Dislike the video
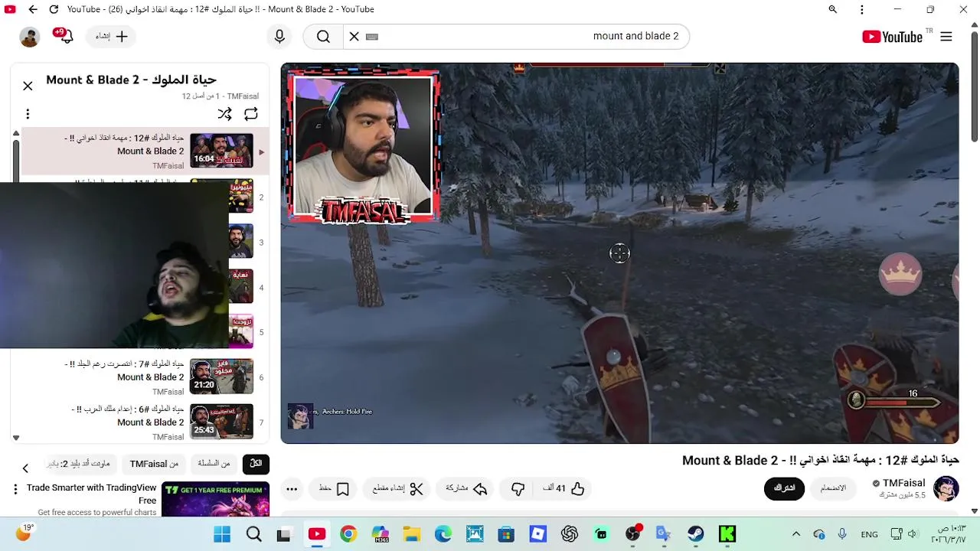 click(x=518, y=488)
